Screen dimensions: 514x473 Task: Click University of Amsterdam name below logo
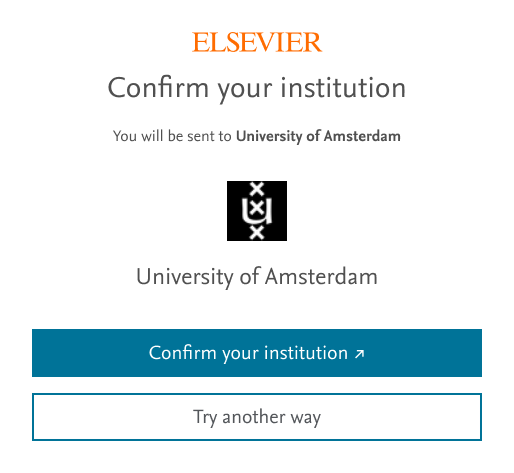pos(257,277)
